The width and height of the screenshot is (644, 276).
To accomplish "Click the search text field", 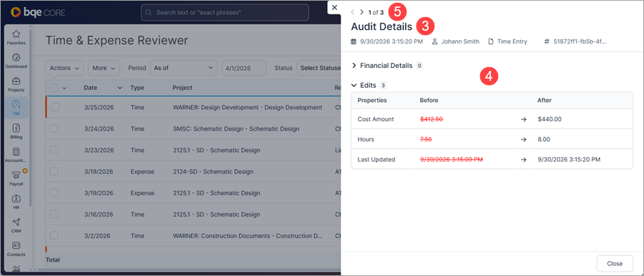I will point(225,13).
